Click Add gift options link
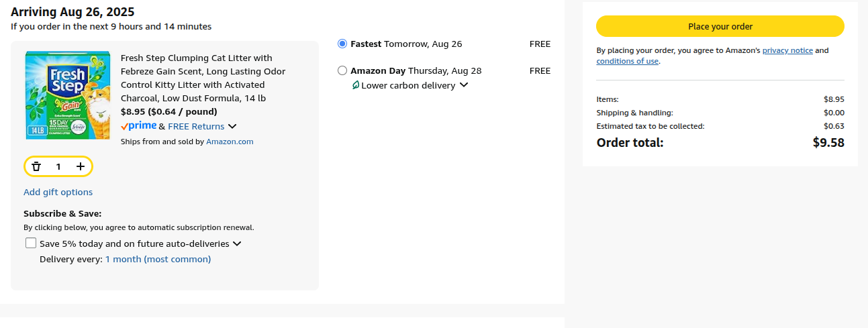Viewport: 868px width, 328px height. 58,192
